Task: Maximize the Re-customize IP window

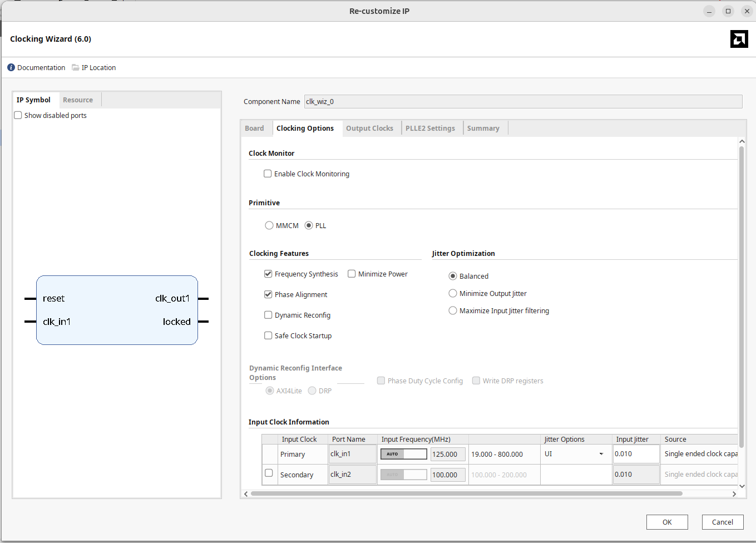Action: (728, 11)
